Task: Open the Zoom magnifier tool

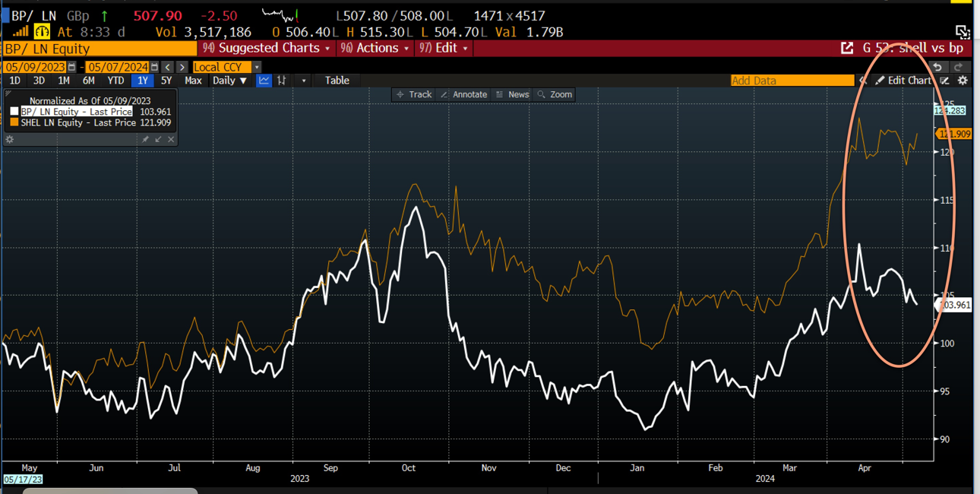Action: (555, 94)
